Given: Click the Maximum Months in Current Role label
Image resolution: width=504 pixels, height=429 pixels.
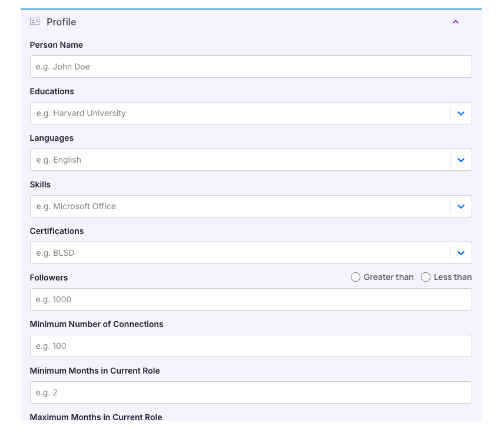Looking at the screenshot, I should pyautogui.click(x=96, y=417).
